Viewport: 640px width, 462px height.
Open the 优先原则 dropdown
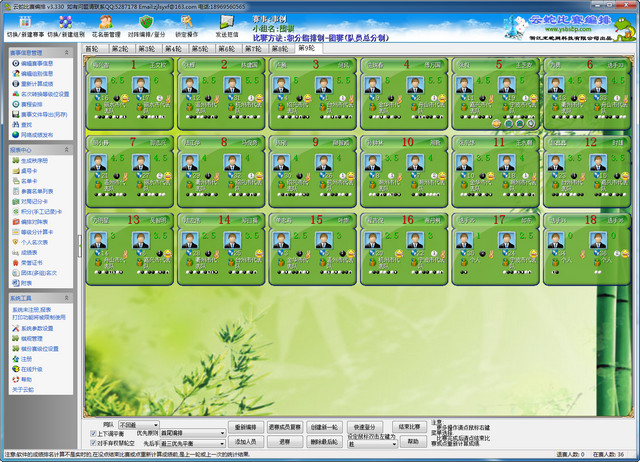193,433
